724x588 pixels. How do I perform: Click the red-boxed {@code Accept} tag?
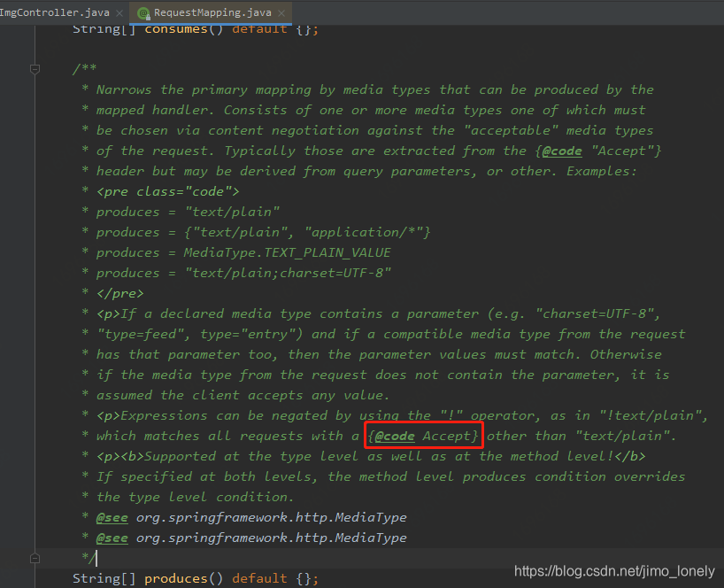tap(423, 436)
